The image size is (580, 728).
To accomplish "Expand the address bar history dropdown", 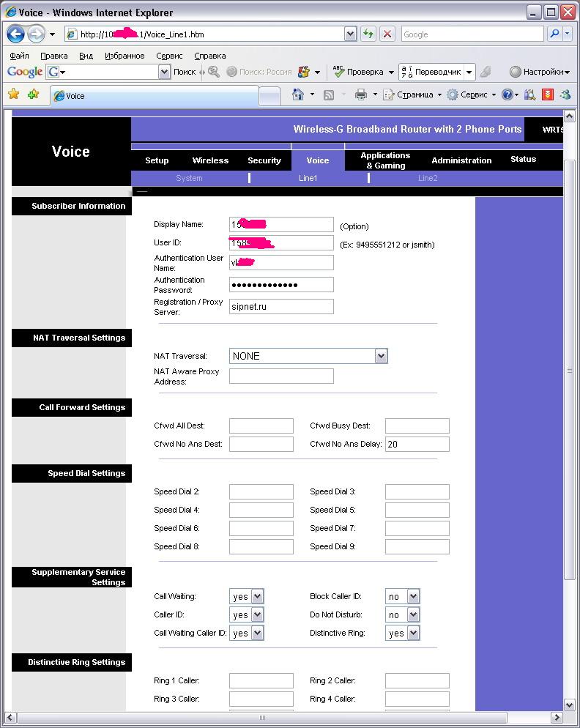I will click(x=351, y=34).
